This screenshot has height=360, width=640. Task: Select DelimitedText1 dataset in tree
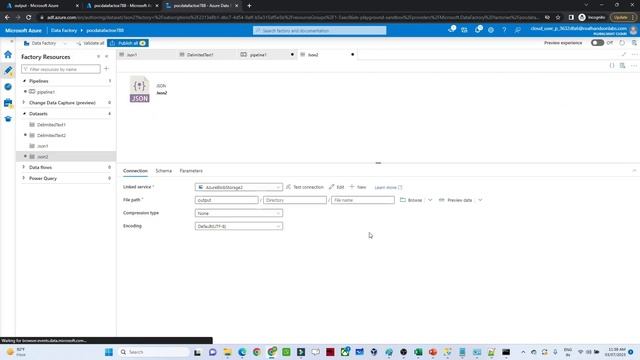[51, 124]
